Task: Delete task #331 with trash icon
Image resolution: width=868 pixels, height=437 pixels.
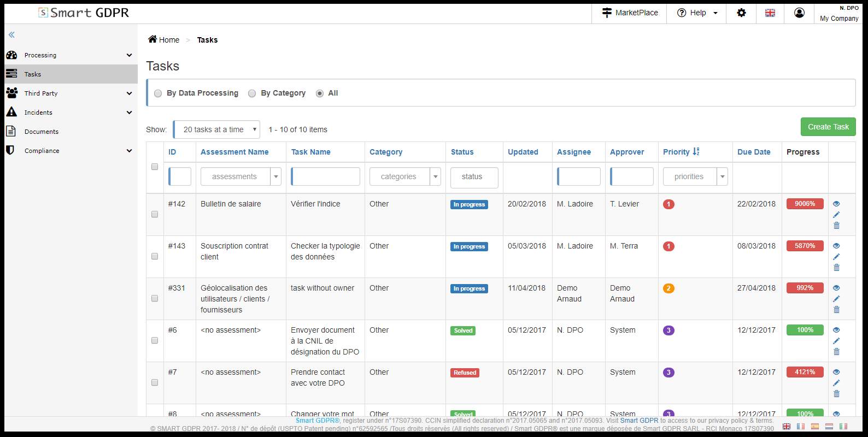Action: point(836,310)
